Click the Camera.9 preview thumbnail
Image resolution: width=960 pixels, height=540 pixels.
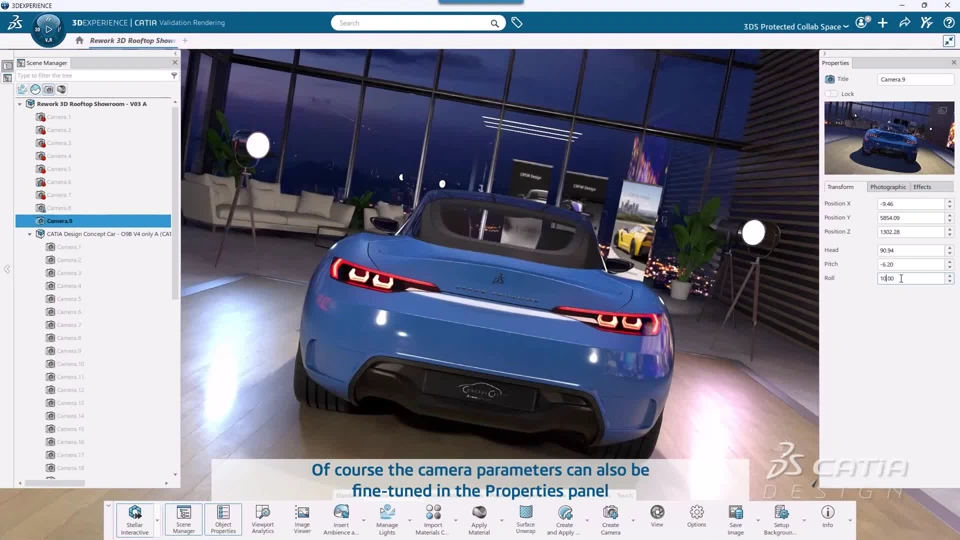889,138
